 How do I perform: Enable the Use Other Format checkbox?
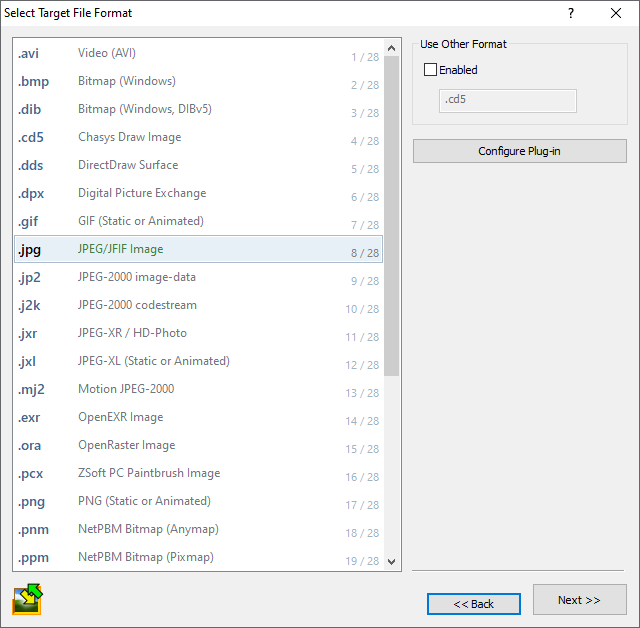[x=431, y=70]
